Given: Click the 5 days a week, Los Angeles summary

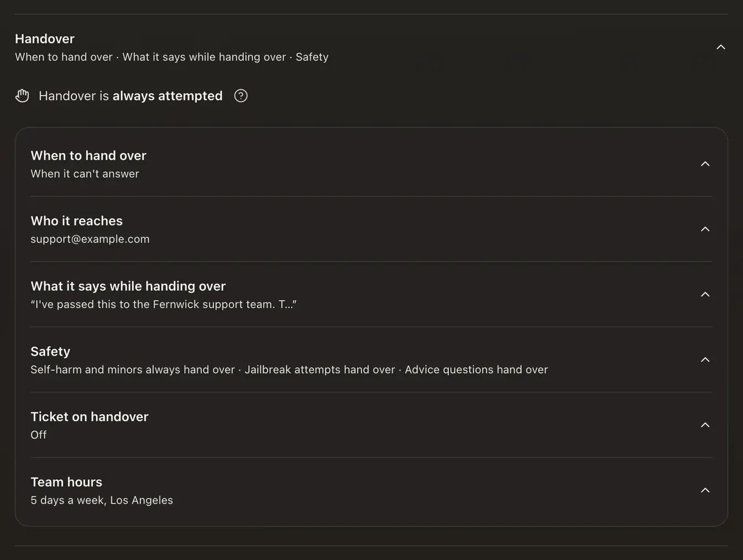Looking at the screenshot, I should (x=102, y=500).
